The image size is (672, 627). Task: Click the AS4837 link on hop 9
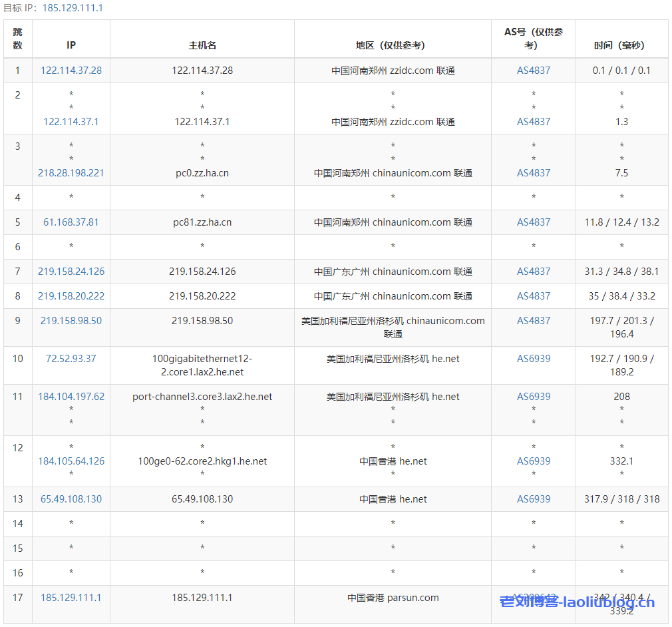tap(533, 320)
